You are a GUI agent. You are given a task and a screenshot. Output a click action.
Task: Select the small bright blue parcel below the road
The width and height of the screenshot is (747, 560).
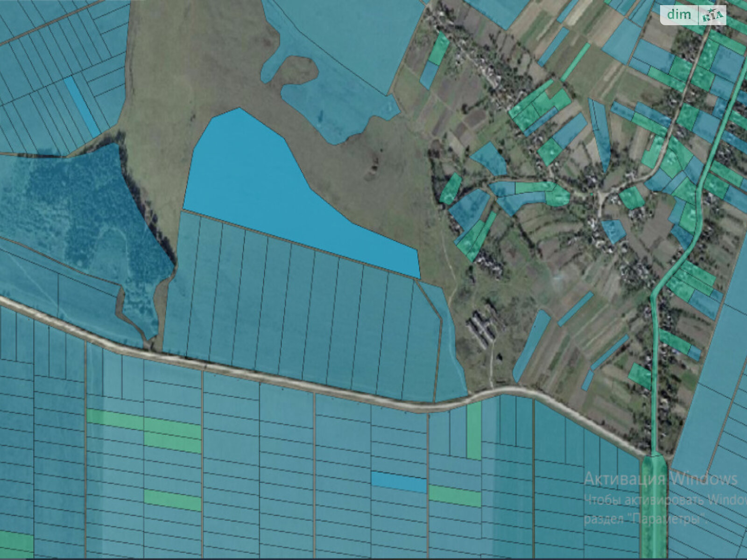(x=399, y=482)
